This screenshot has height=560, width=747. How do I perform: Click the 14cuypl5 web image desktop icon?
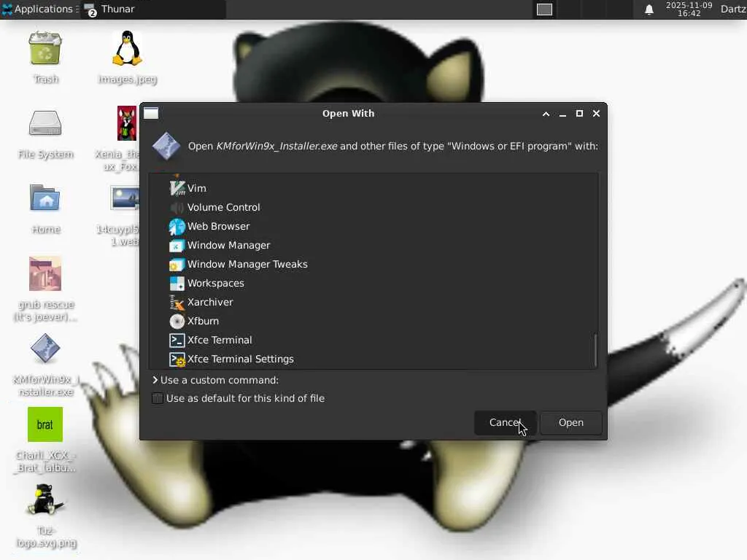click(125, 198)
